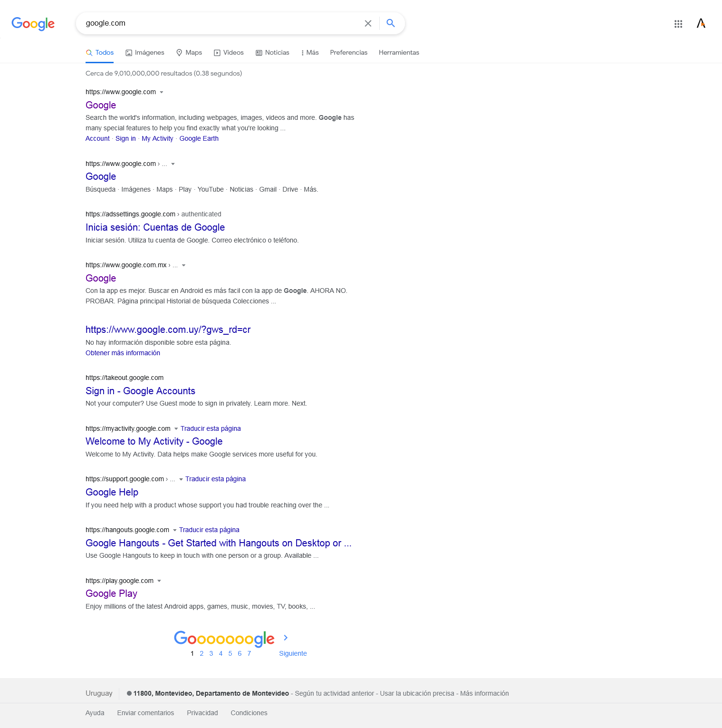
Task: Open Herramientas search tools
Action: 399,53
